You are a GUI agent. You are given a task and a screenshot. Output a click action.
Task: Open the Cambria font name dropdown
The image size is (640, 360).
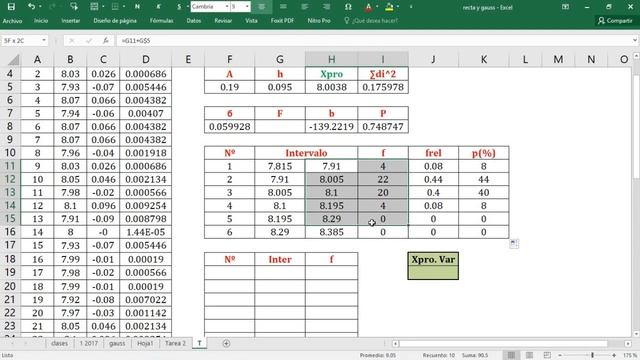(x=227, y=7)
